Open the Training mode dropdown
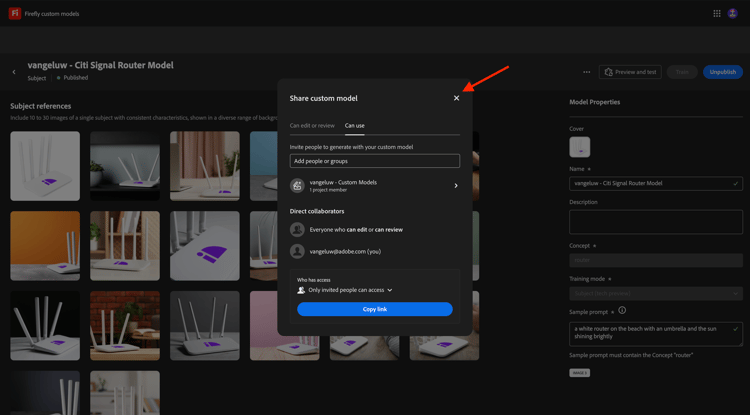 (656, 294)
